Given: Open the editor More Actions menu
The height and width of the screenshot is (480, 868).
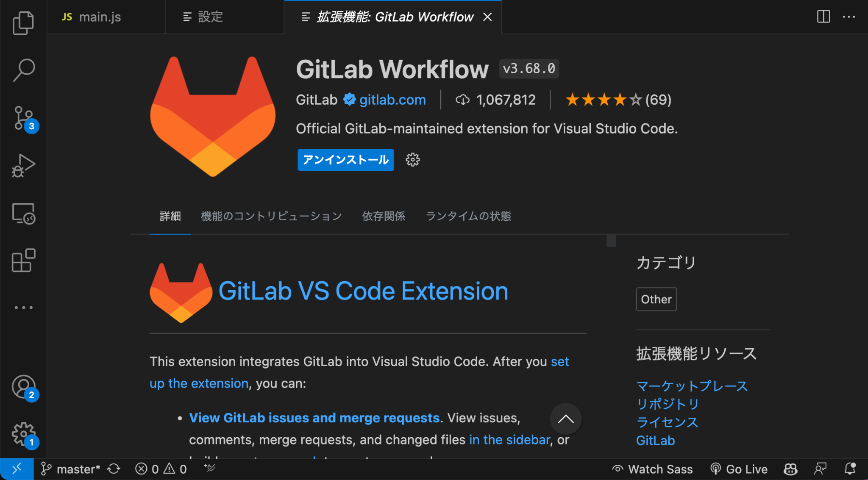Looking at the screenshot, I should point(849,17).
